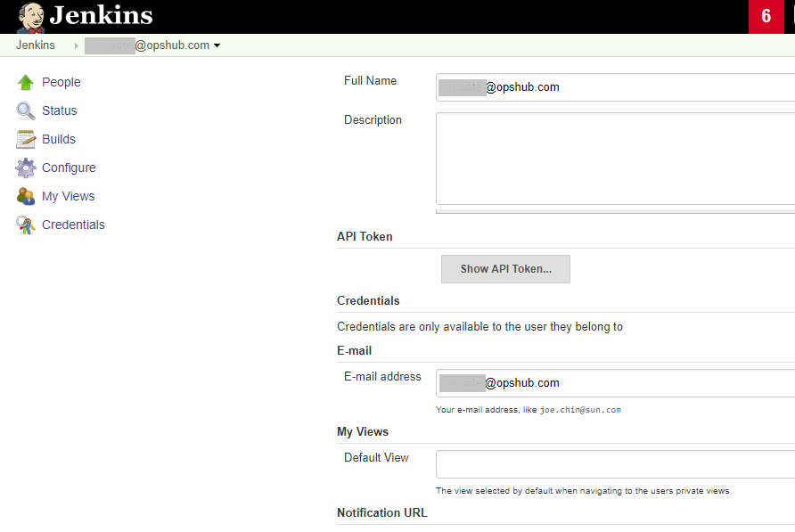Click the My Views users icon
Viewport: 795px width, 532px height.
pyautogui.click(x=26, y=196)
